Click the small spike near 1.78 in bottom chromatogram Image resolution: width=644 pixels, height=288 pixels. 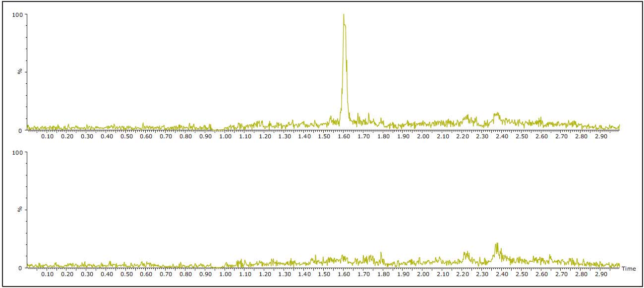pos(381,254)
